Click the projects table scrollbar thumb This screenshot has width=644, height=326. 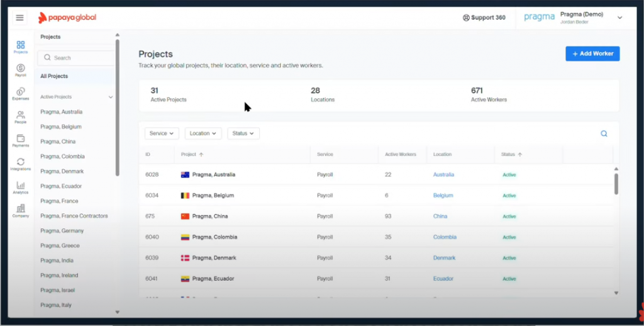pyautogui.click(x=616, y=184)
